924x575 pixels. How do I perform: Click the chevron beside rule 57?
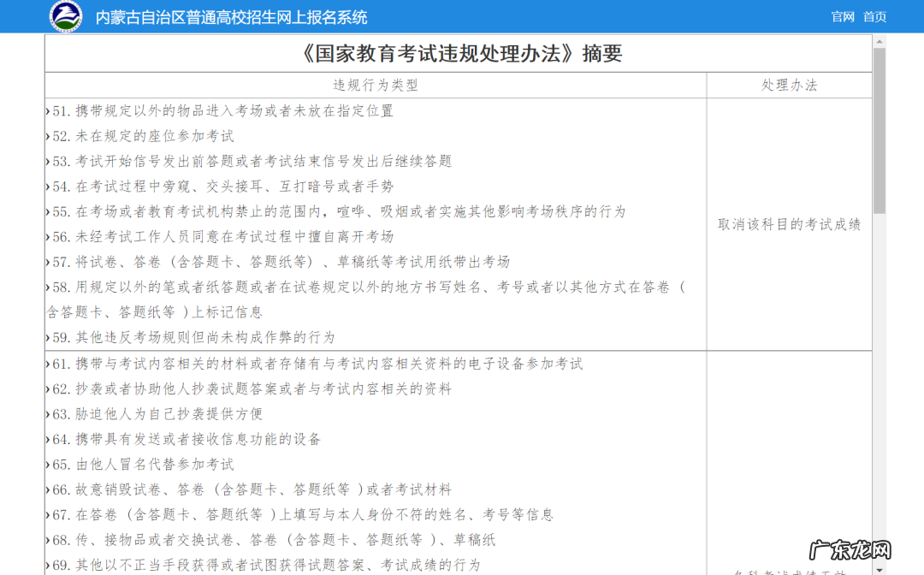tap(50, 261)
